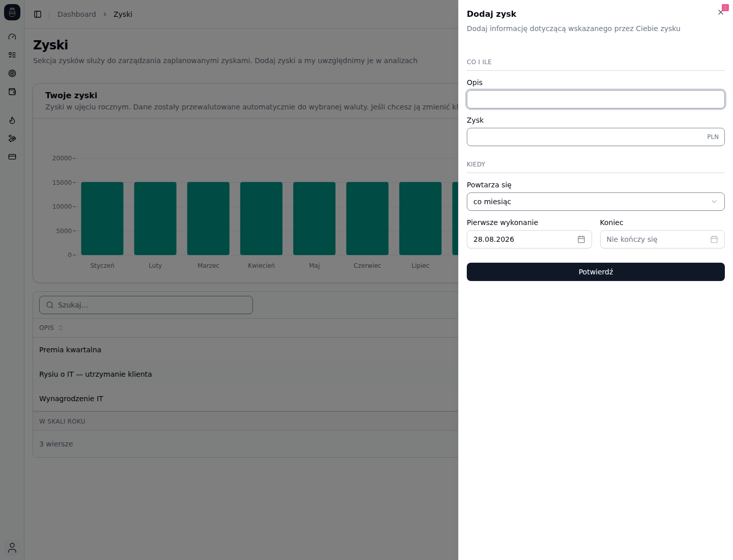Open the flame icon in sidebar
The height and width of the screenshot is (560, 733).
tap(12, 120)
